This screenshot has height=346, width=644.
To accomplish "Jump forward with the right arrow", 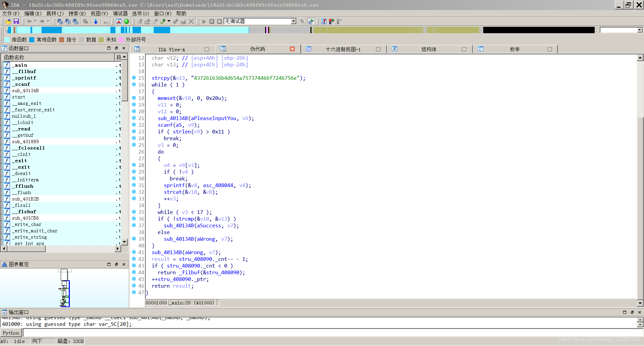I will 42,21.
